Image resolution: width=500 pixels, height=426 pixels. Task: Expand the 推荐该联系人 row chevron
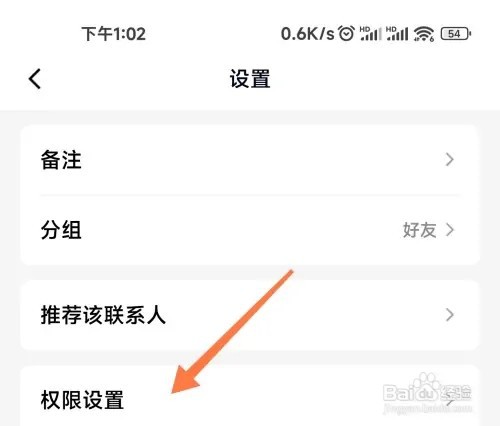[x=450, y=314]
